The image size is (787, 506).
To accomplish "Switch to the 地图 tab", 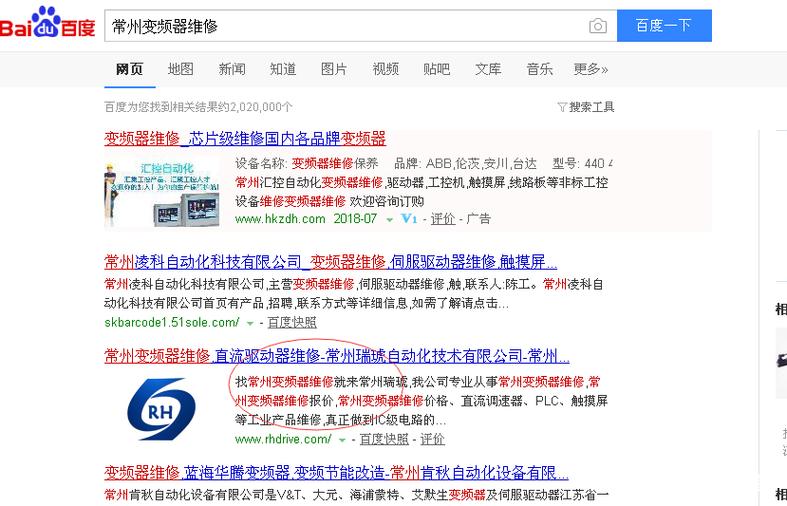I will pos(181,69).
